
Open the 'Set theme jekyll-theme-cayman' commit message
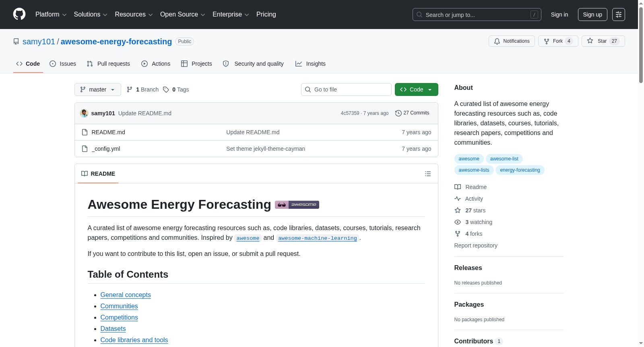[266, 149]
